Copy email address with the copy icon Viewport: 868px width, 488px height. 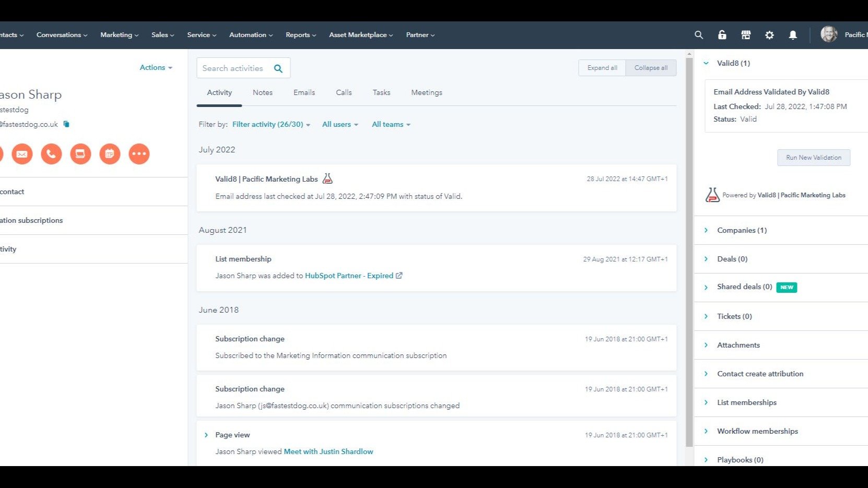click(x=66, y=124)
